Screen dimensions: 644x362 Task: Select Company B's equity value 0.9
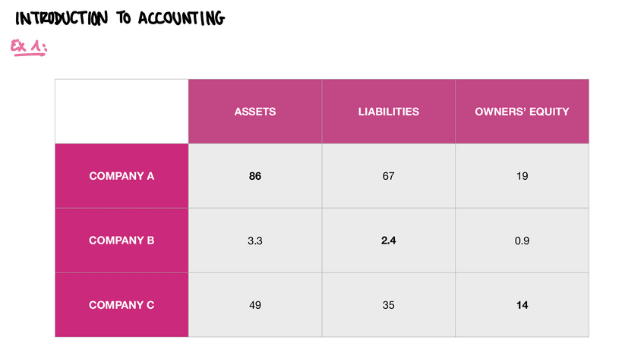pyautogui.click(x=522, y=241)
